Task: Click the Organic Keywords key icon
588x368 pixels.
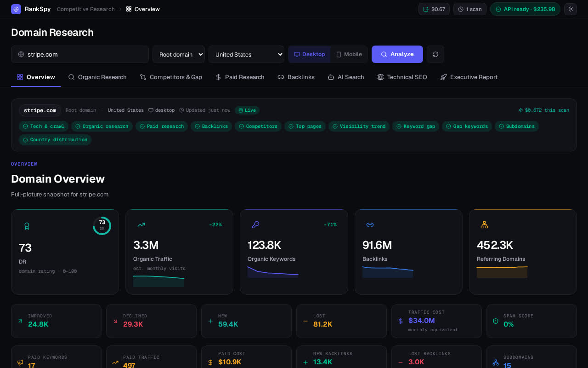Action: pyautogui.click(x=255, y=225)
